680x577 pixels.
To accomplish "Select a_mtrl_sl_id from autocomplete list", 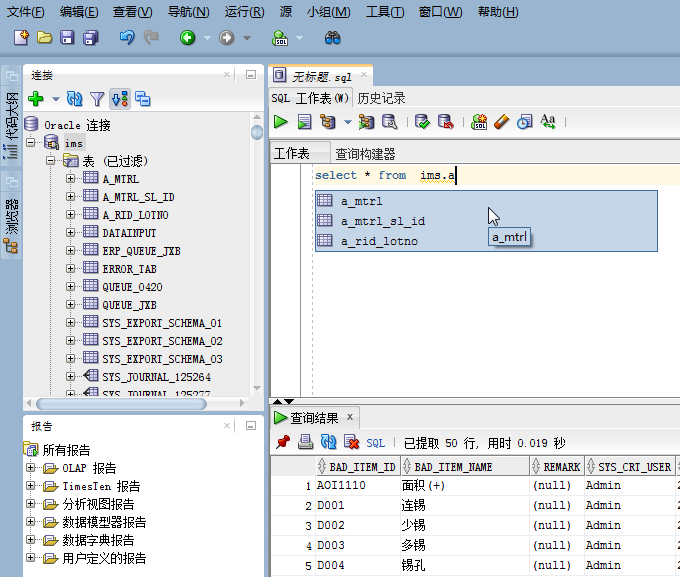I will 382,221.
